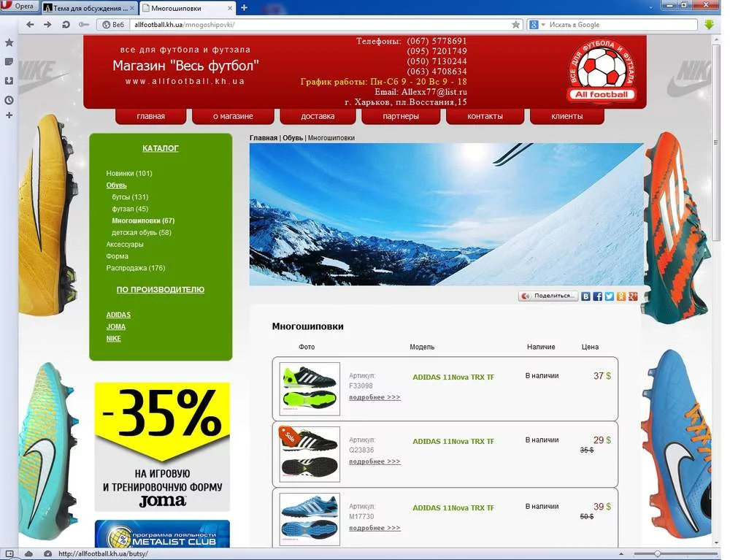Open the Opera main menu button

click(x=19, y=6)
